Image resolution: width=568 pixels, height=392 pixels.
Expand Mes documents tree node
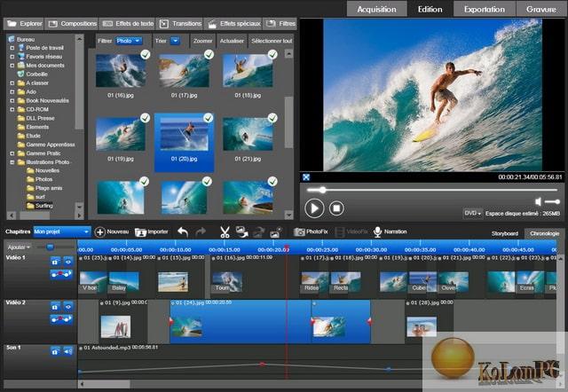(12, 66)
